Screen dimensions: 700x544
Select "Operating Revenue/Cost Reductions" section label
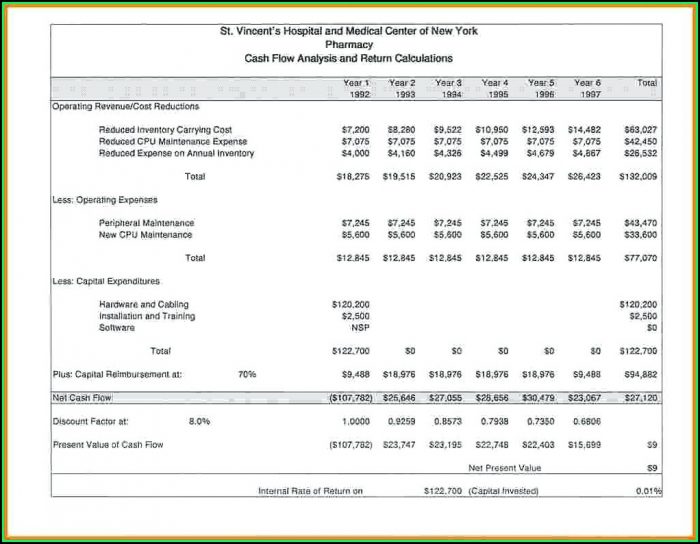pyautogui.click(x=126, y=107)
